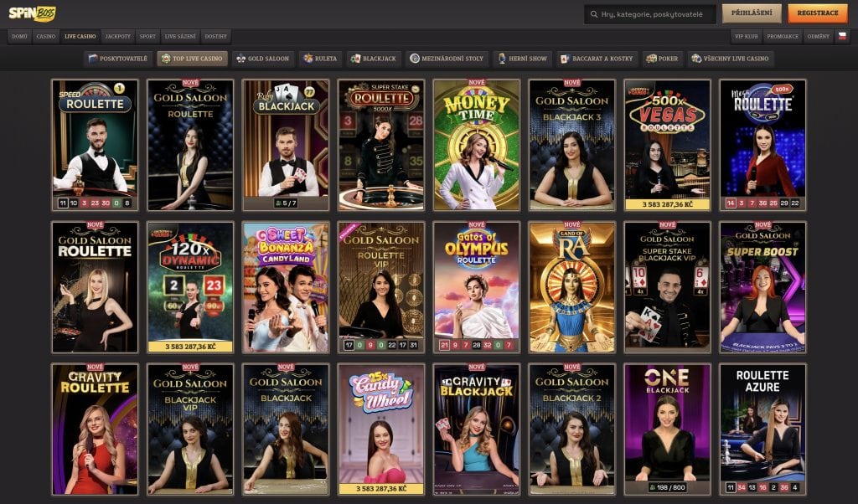Open the Money Time game
Viewport: 858px width, 504px height.
(476, 145)
